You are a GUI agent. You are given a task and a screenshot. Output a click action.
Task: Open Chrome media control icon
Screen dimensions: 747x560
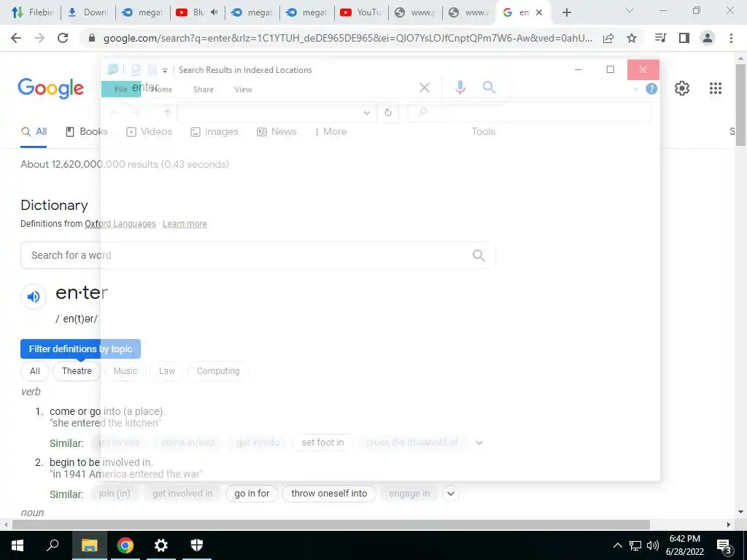(x=660, y=38)
